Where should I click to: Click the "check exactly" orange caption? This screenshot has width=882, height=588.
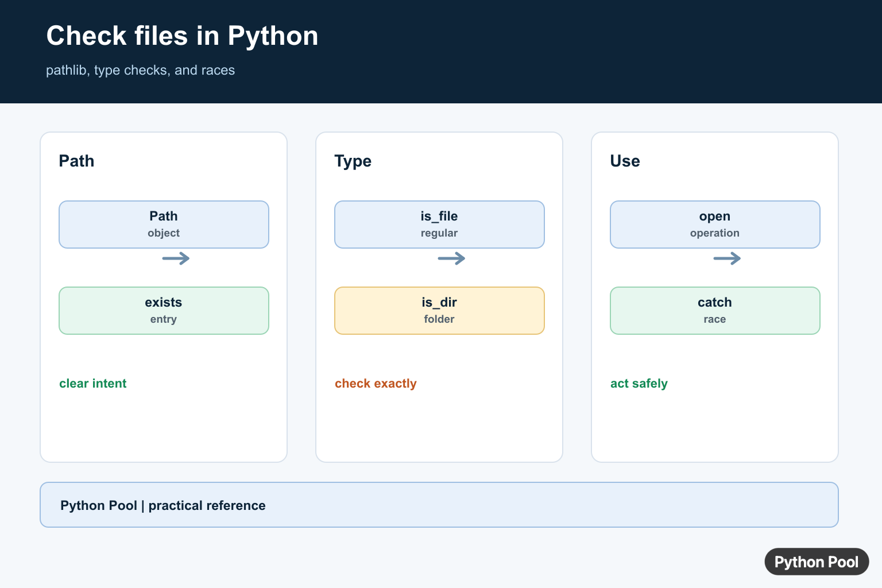[376, 384]
